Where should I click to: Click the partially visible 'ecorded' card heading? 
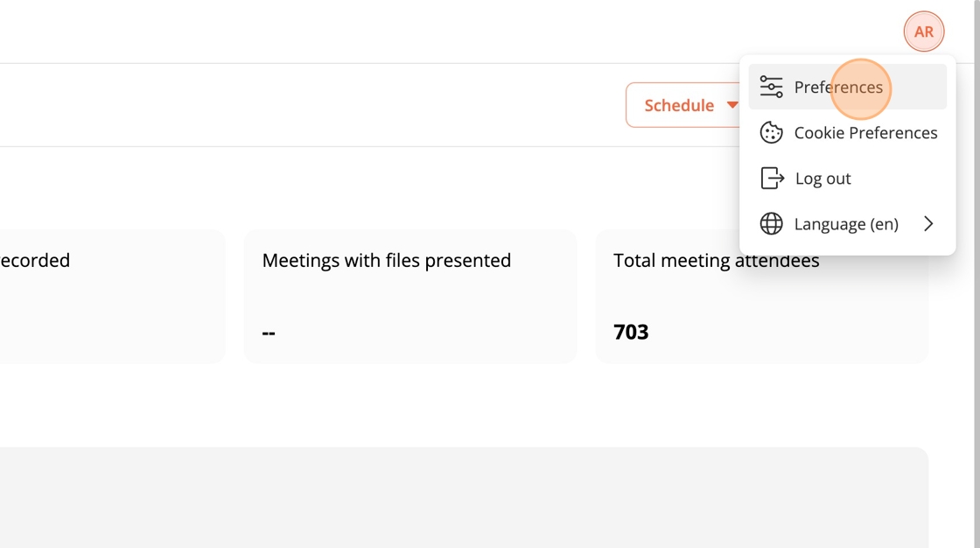(x=35, y=261)
